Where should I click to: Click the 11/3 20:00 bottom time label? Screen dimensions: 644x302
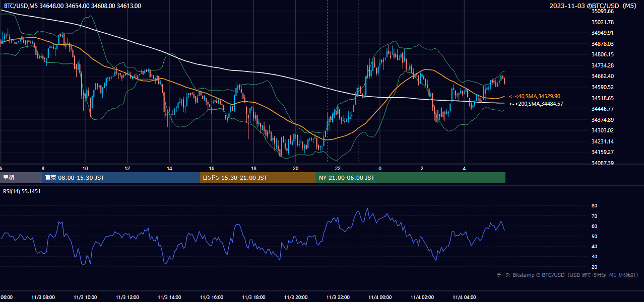296,297
